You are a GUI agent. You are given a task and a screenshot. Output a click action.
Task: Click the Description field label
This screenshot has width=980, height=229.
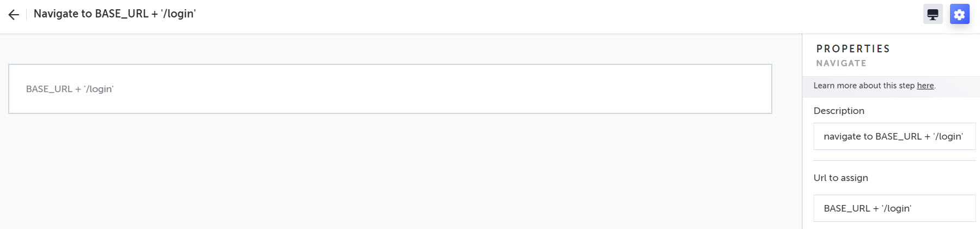click(x=839, y=111)
